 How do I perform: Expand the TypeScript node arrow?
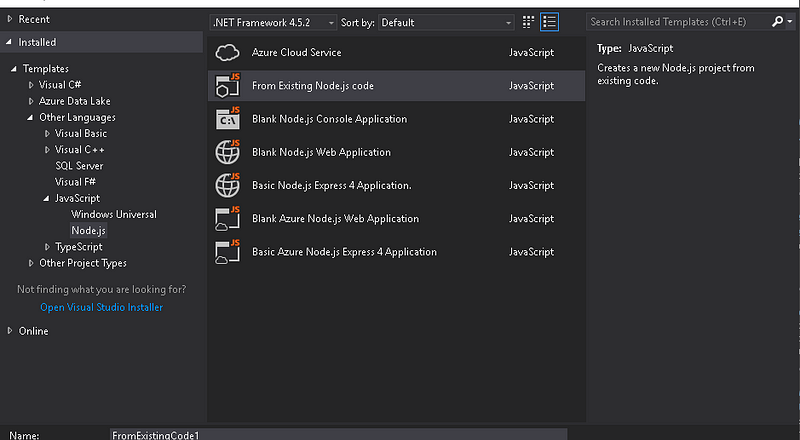pyautogui.click(x=47, y=247)
